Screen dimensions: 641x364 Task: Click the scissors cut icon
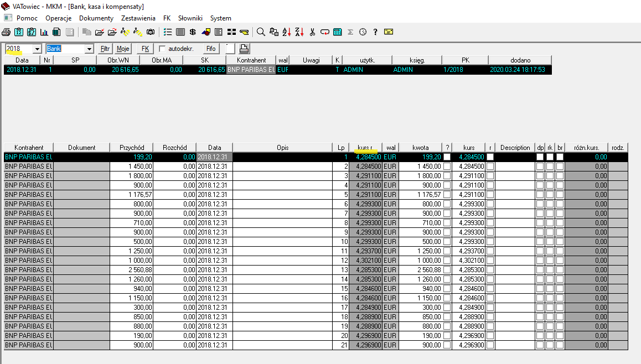pyautogui.click(x=312, y=32)
